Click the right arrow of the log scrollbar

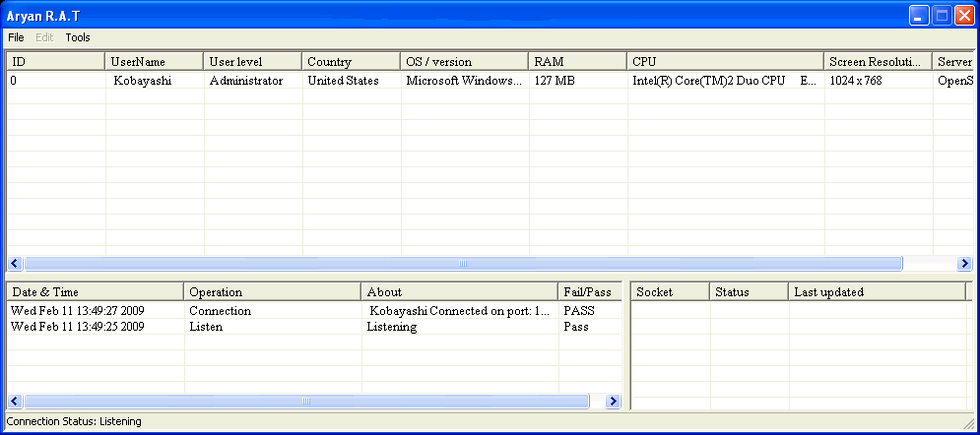point(614,402)
